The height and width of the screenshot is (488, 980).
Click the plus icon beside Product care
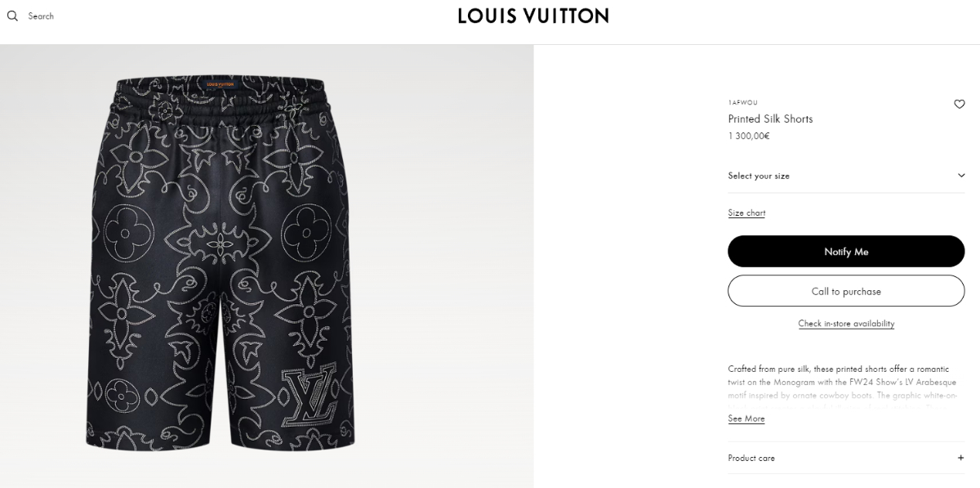tap(960, 458)
